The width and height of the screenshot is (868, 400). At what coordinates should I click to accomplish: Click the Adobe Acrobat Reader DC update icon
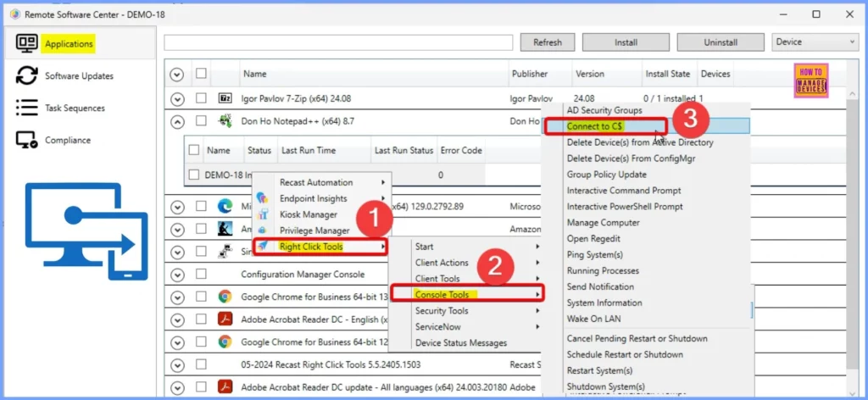pyautogui.click(x=225, y=386)
